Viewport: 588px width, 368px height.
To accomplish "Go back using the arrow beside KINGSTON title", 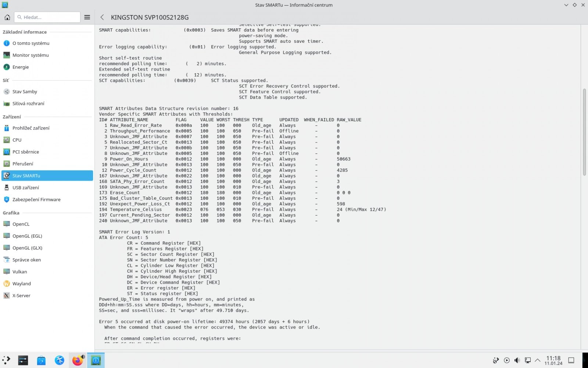I will coord(102,17).
